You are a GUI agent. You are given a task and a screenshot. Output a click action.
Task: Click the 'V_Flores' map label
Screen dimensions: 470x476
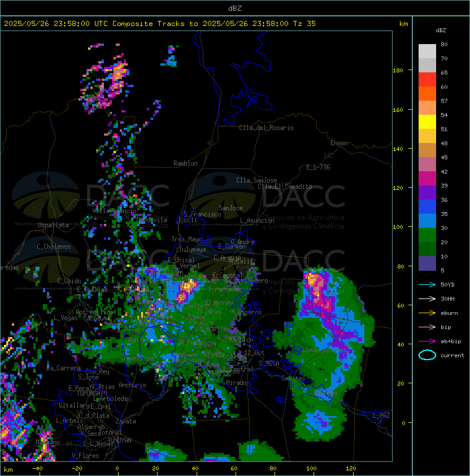point(85,456)
